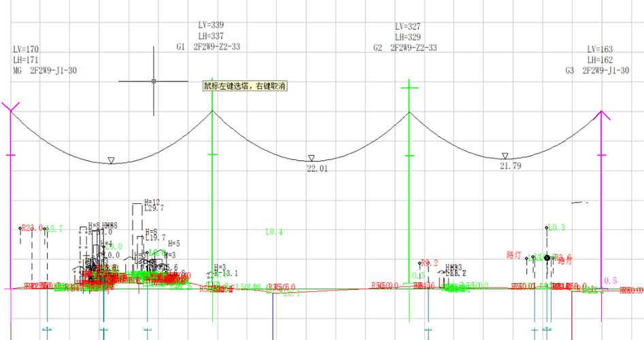Click the 'LH=329' text

(408, 37)
